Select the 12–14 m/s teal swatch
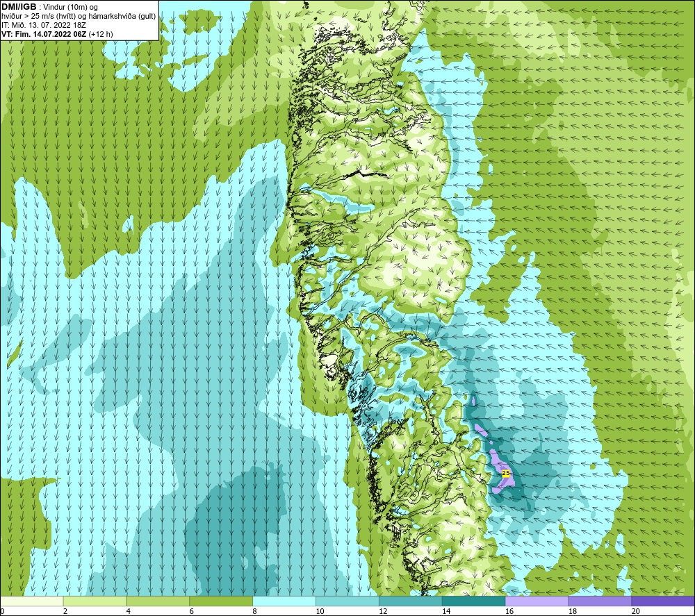The image size is (695, 616). click(x=411, y=601)
